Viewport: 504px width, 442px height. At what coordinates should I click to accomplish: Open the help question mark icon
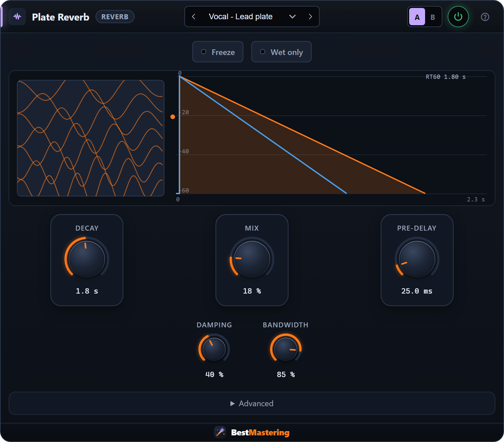[485, 17]
